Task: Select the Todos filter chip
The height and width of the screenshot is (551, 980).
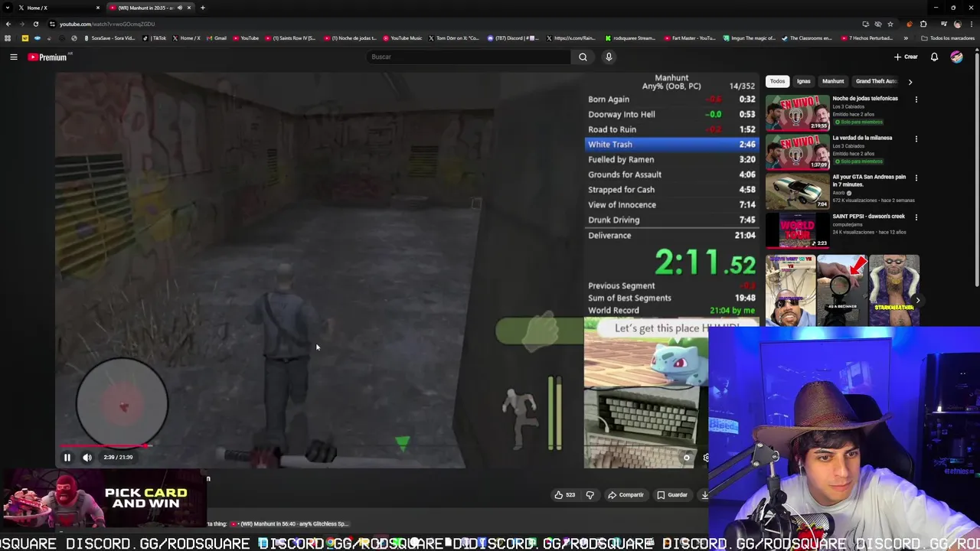Action: (x=777, y=81)
